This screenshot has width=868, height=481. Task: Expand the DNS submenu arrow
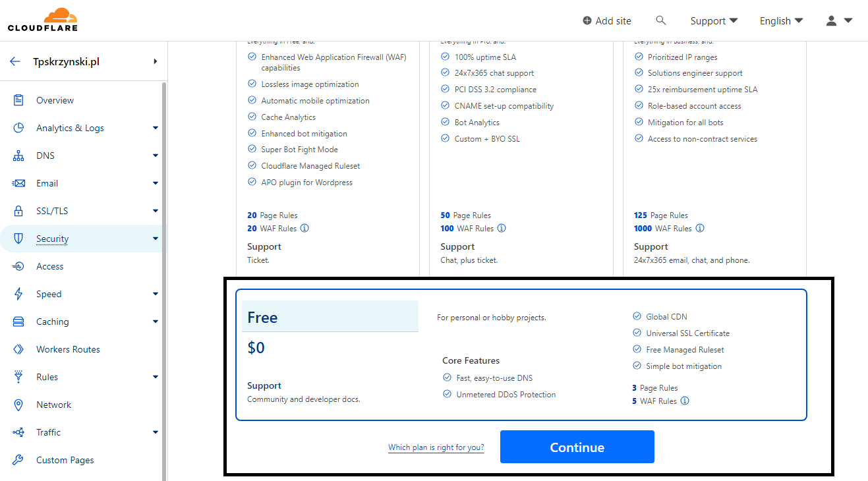click(156, 156)
